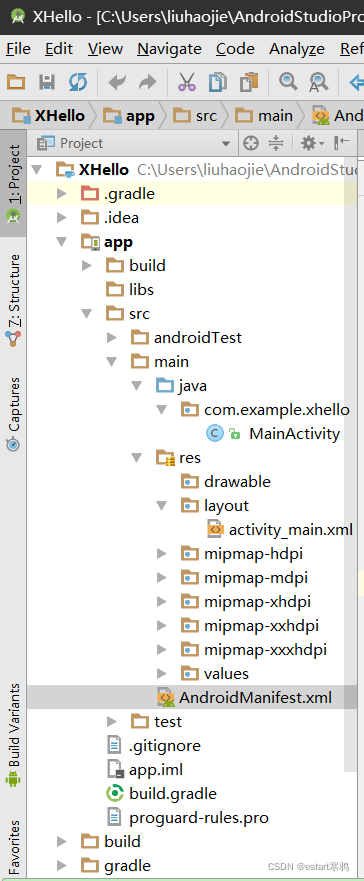Click the Hide panel icon
Image resolution: width=364 pixels, height=881 pixels.
(342, 143)
